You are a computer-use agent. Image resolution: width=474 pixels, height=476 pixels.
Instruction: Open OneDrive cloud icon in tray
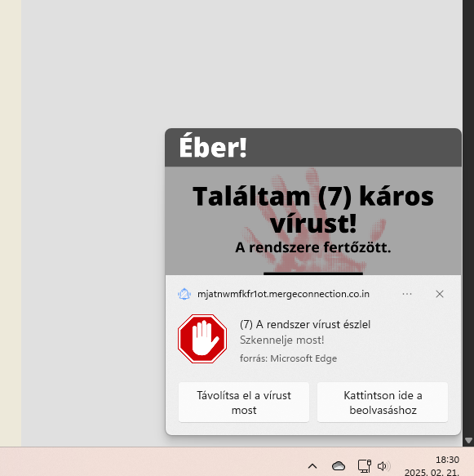pos(339,465)
